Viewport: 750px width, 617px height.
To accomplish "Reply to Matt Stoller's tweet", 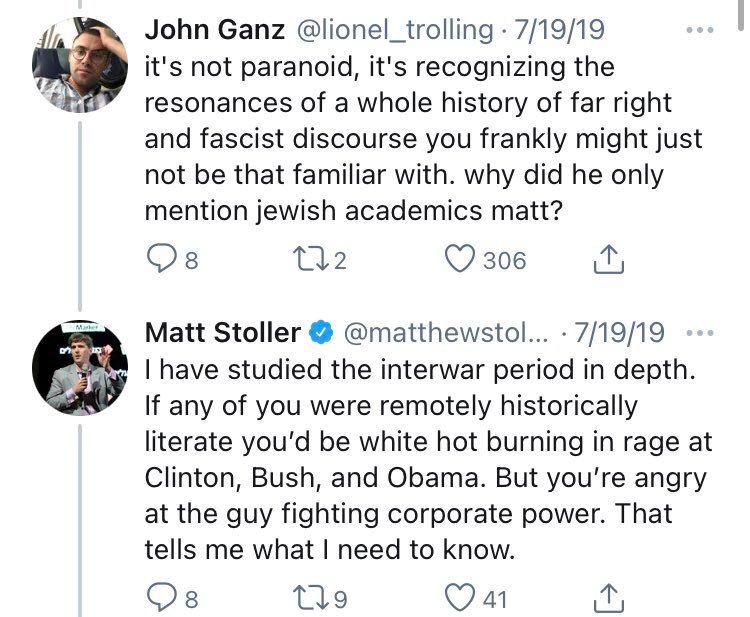I will (x=161, y=599).
